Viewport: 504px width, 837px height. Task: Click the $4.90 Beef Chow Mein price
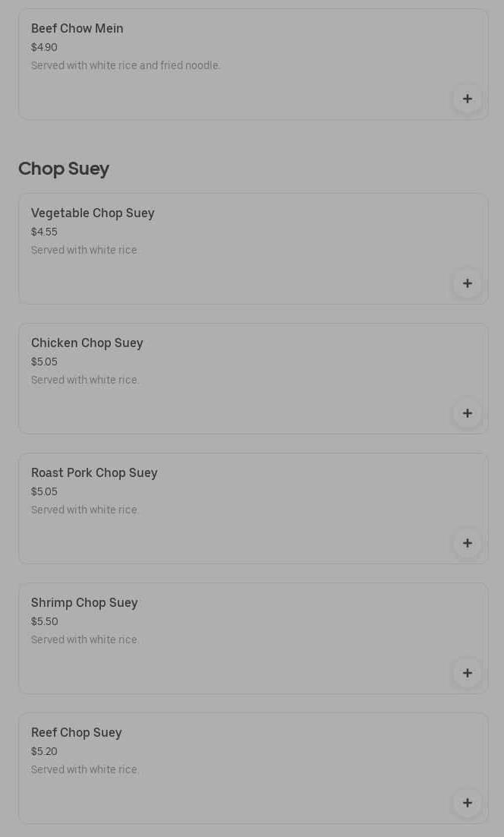[x=44, y=47]
